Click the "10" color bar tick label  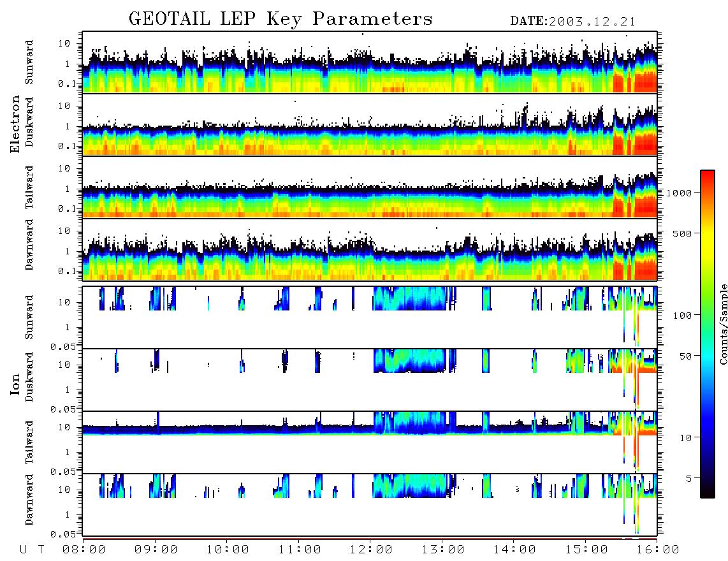(686, 438)
